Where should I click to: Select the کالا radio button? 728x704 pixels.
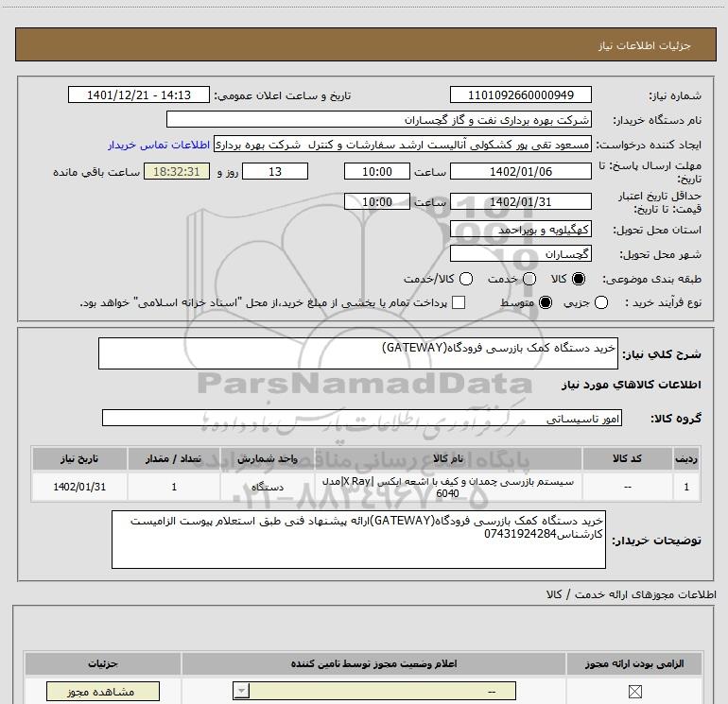[579, 279]
